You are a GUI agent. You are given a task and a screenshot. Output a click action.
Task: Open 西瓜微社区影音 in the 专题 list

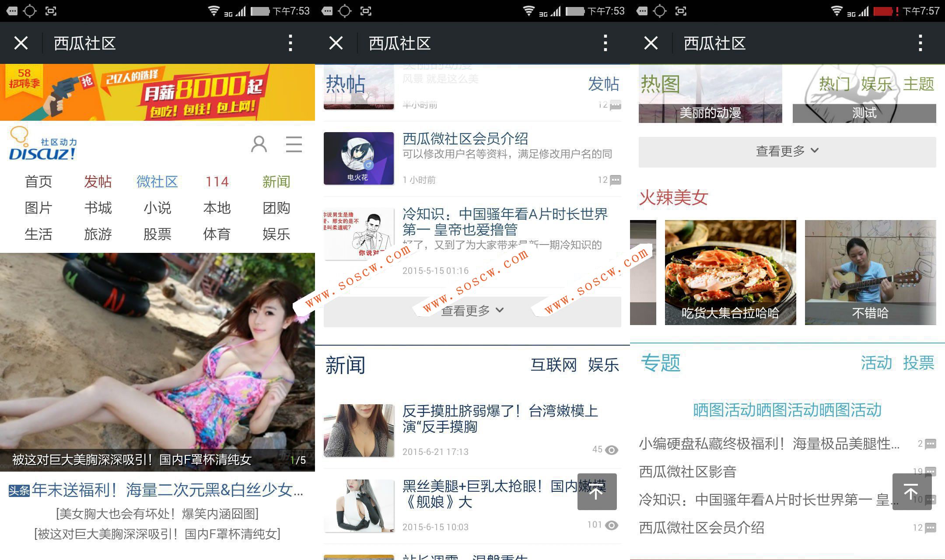688,472
